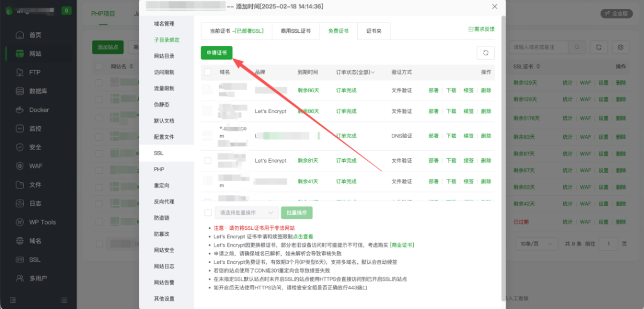
Task: Open the SSL certificate icon in the left sidebar
Action: coord(19,260)
